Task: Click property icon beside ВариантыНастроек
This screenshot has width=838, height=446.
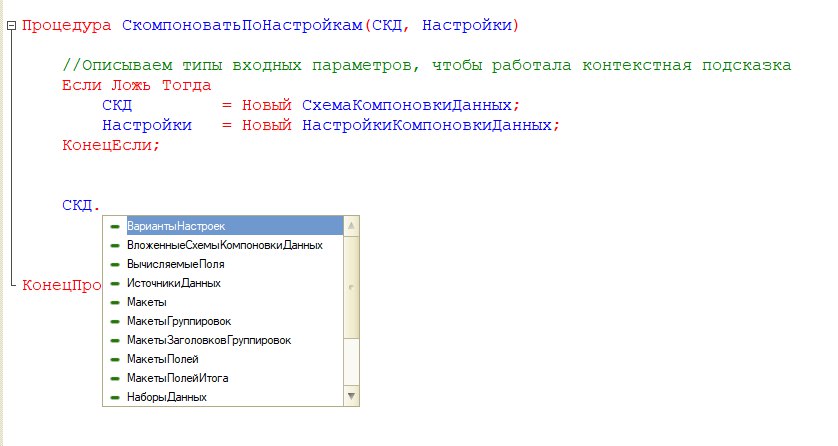Action: (114, 226)
